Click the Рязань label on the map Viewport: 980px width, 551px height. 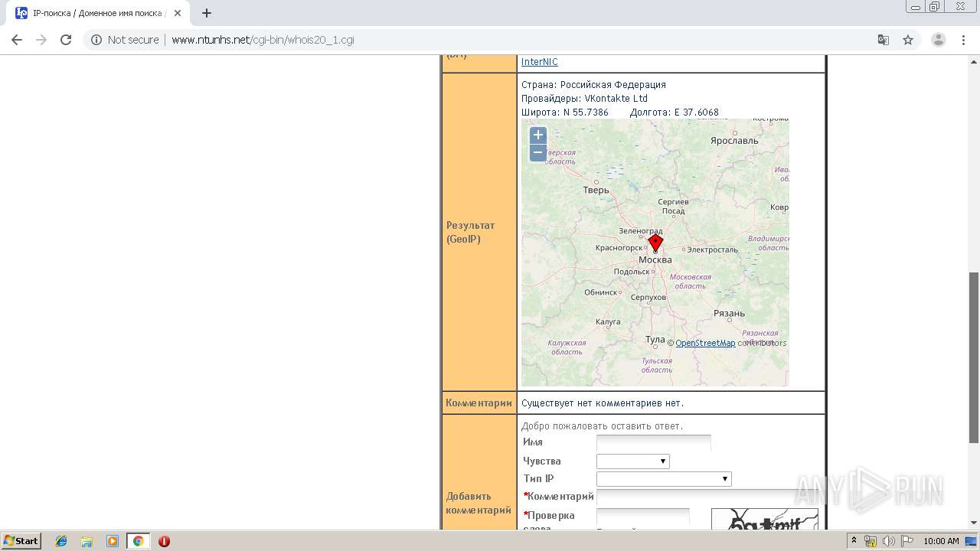729,313
